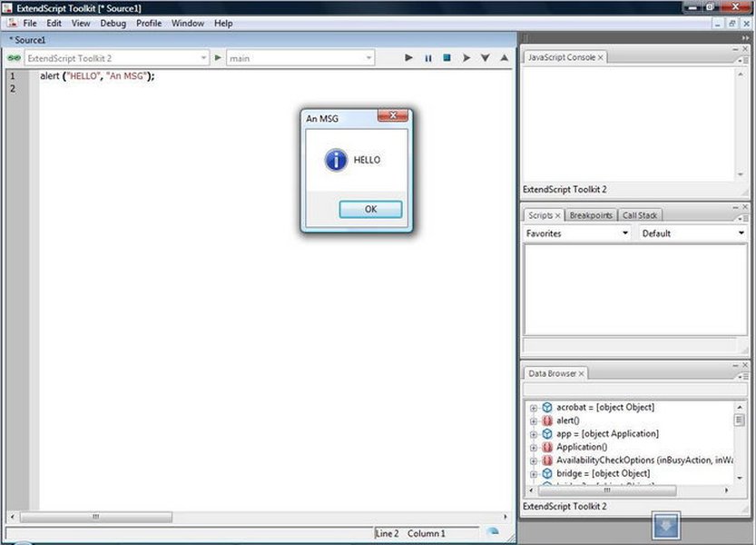Open the JavaScript Console panel flyout menu

coord(742,60)
